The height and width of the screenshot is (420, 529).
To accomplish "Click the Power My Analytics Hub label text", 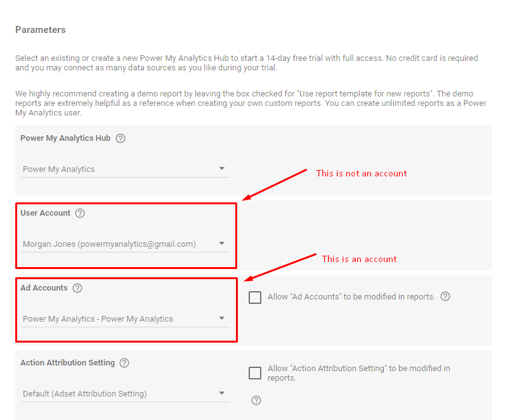I will coord(65,138).
